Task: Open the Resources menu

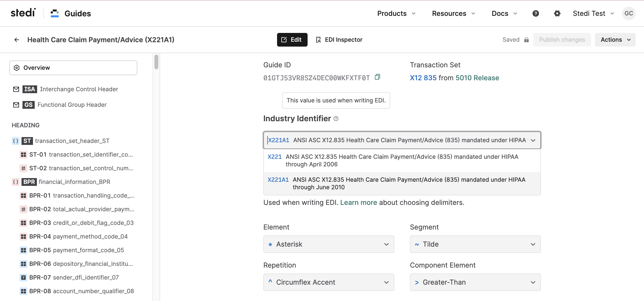Action: [x=453, y=13]
